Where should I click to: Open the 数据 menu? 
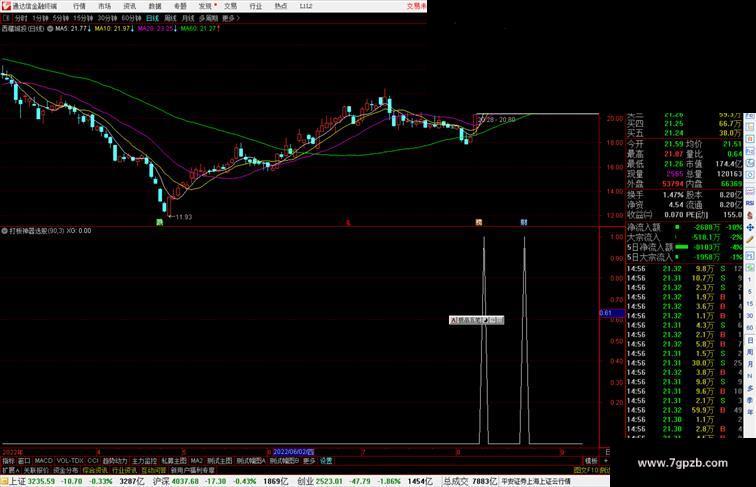coord(155,6)
